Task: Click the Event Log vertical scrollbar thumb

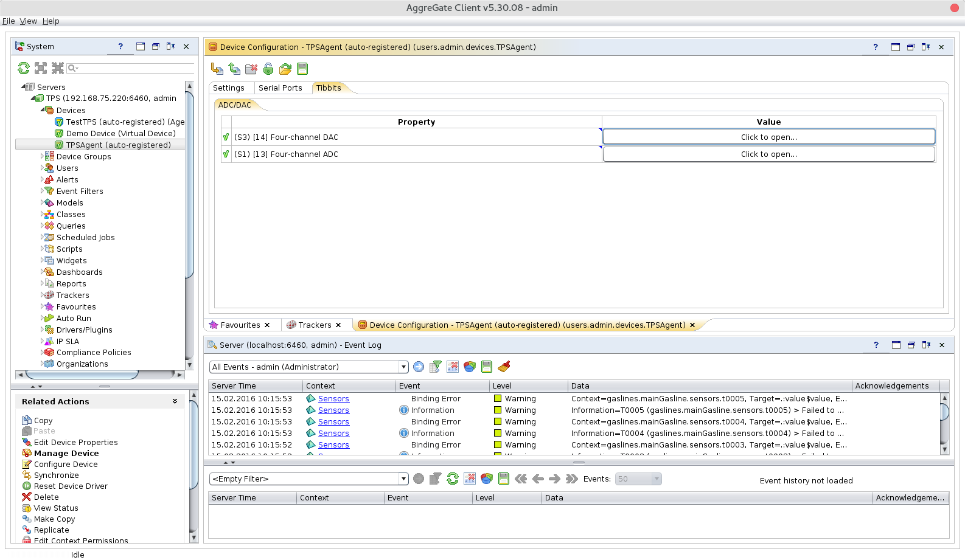Action: pos(944,412)
